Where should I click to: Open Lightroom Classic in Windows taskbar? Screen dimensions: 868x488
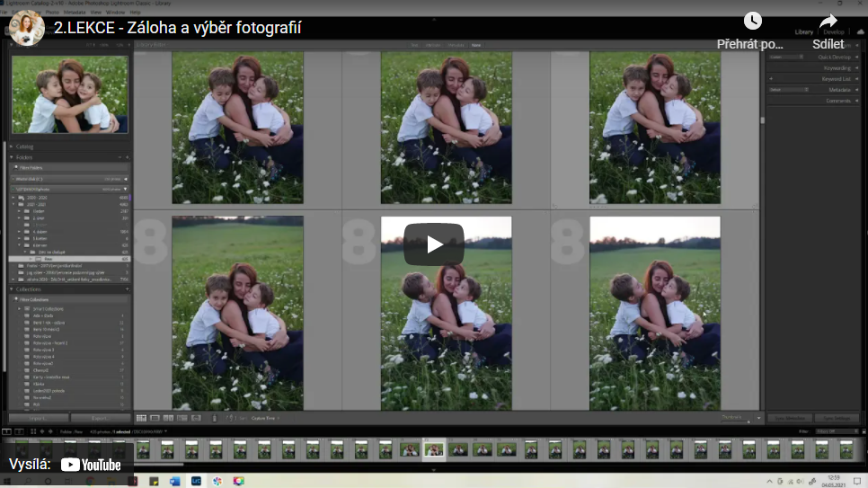196,481
